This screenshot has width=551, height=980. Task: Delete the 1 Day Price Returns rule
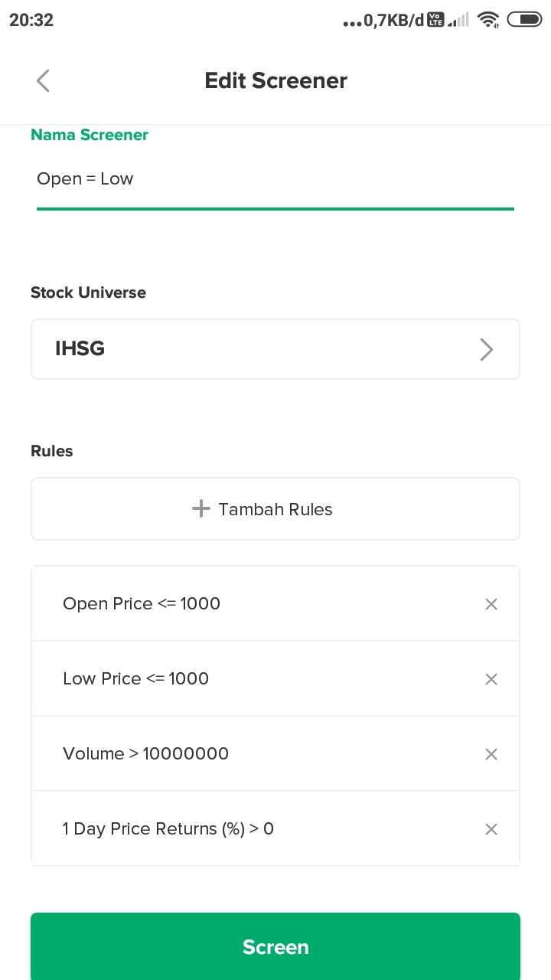click(491, 829)
